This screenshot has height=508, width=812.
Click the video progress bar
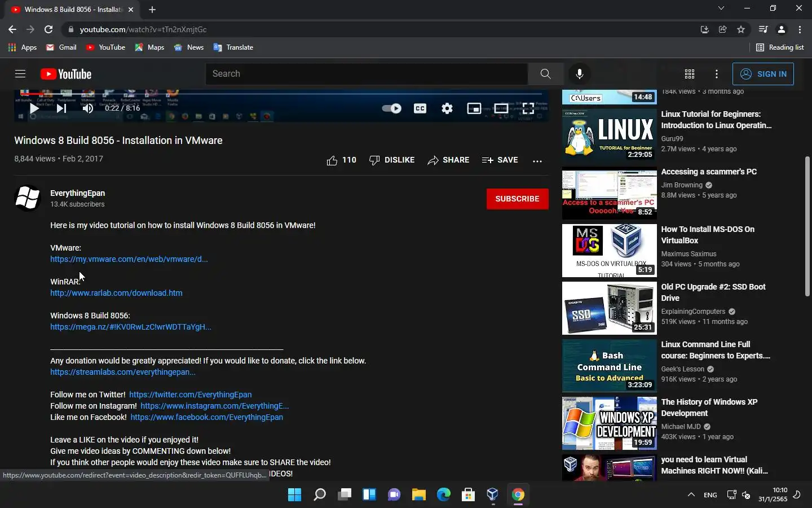pos(281,94)
